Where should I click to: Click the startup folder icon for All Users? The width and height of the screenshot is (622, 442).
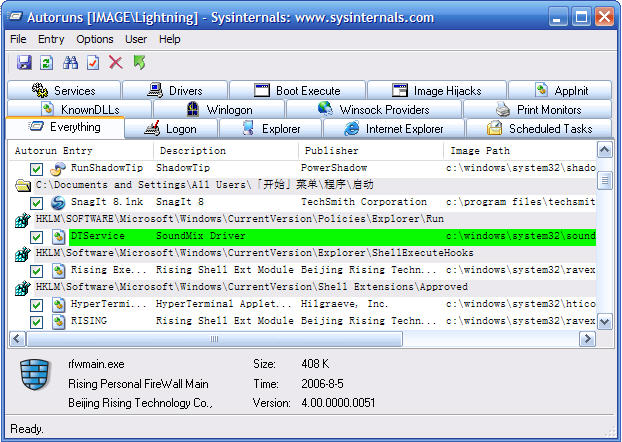pos(23,185)
